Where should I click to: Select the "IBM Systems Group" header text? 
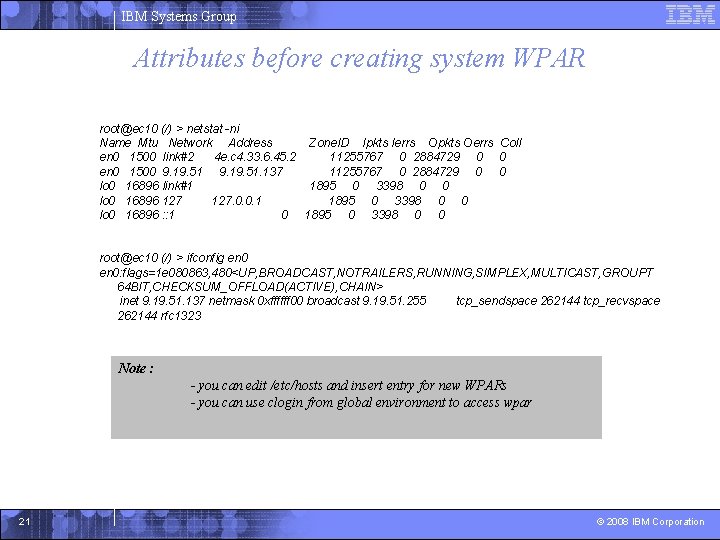(x=179, y=17)
